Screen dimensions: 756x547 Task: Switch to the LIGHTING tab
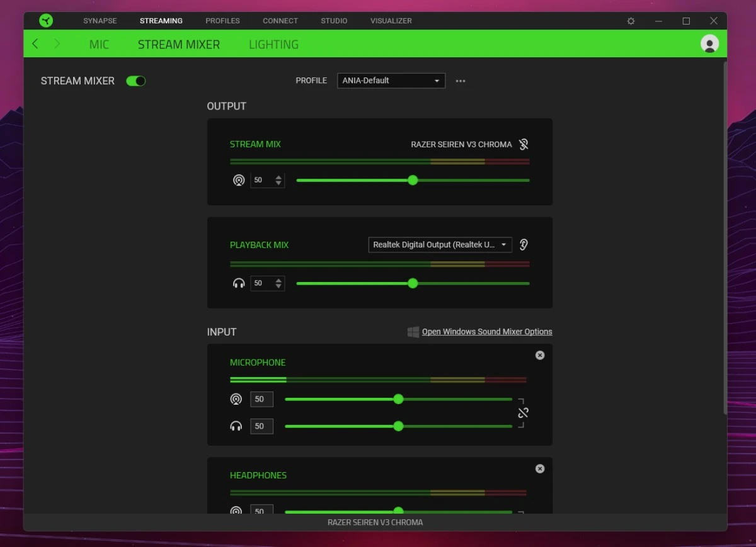coord(273,45)
